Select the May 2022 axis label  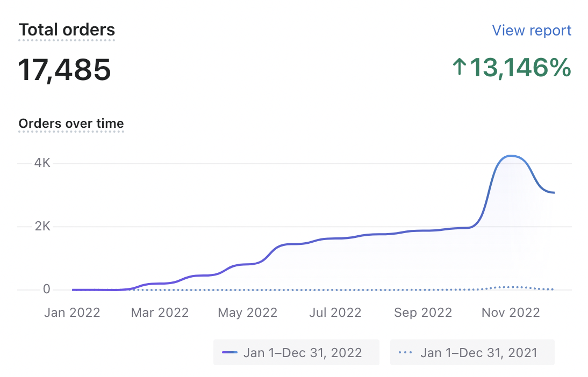(x=248, y=313)
